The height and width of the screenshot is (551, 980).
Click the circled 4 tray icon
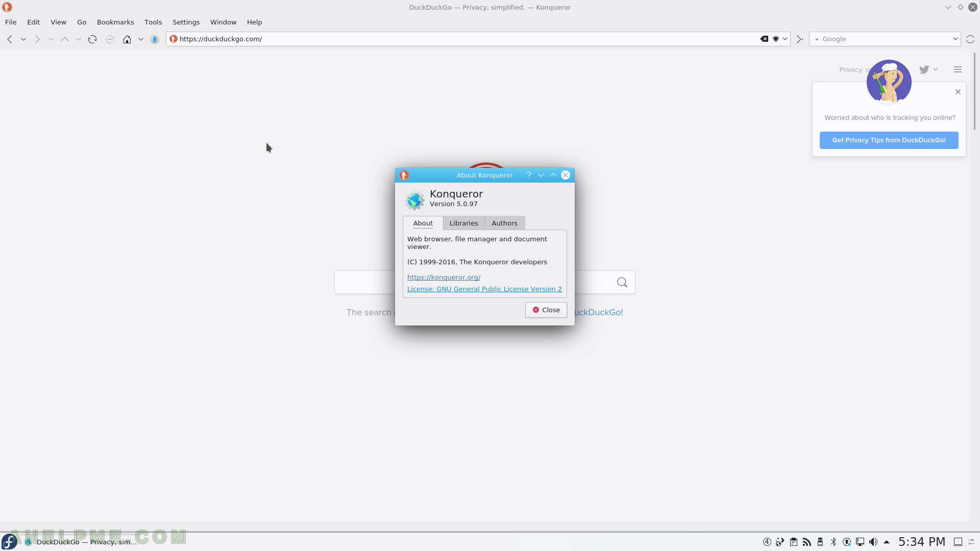pos(767,542)
